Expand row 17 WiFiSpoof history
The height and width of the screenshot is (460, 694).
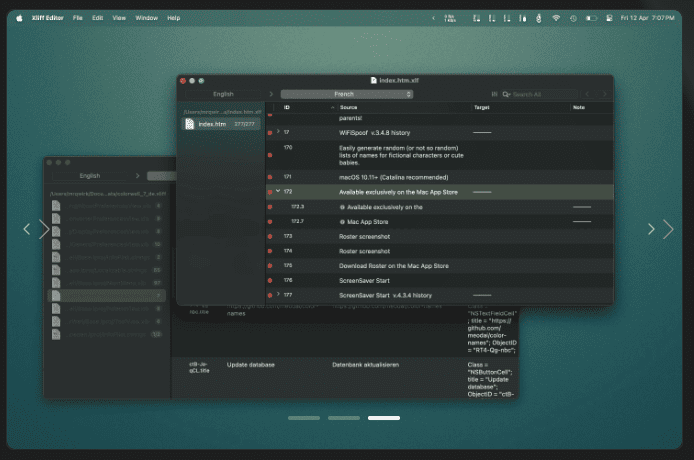click(x=278, y=131)
